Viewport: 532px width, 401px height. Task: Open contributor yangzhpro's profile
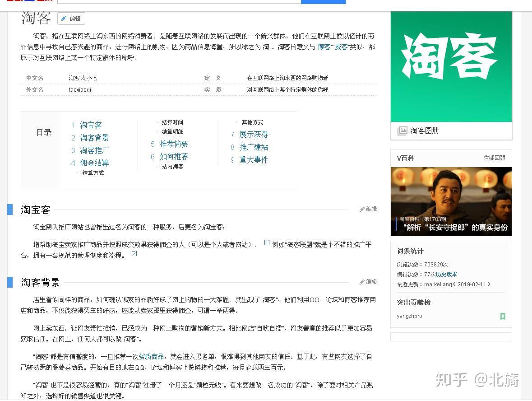409,316
